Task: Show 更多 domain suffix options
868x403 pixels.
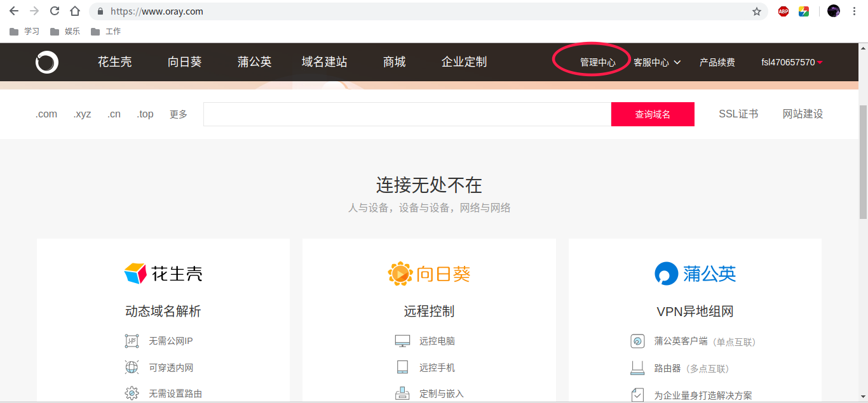Action: (x=179, y=114)
